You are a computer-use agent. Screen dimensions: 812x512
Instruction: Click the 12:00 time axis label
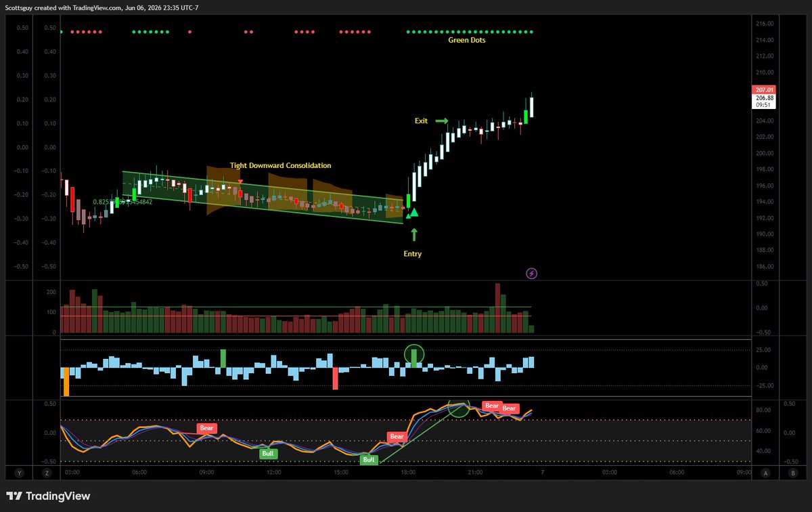click(x=273, y=473)
